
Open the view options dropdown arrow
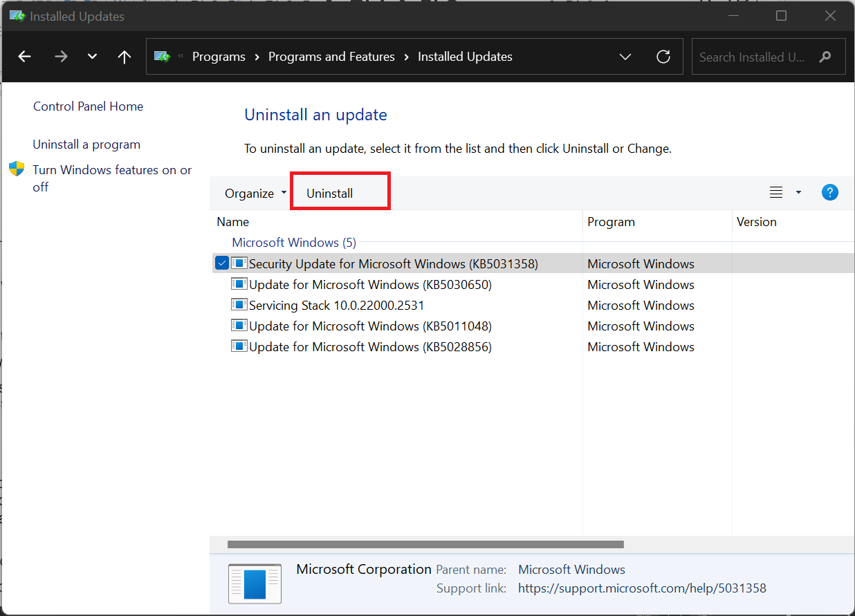point(798,193)
